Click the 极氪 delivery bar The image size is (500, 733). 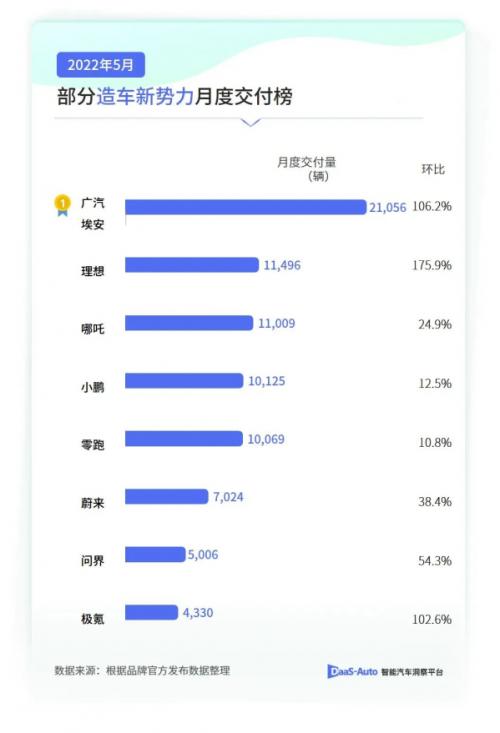[x=151, y=612]
